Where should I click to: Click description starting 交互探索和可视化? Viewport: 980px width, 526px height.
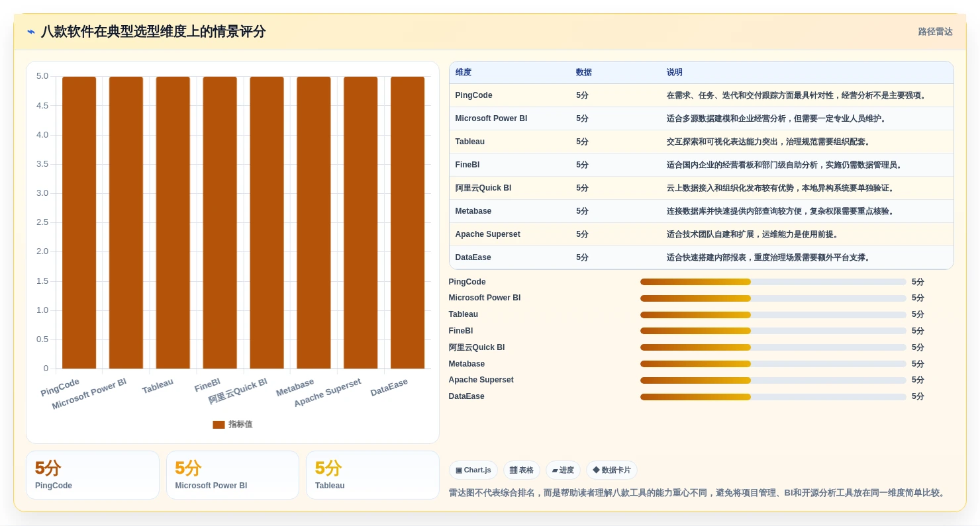tap(769, 142)
